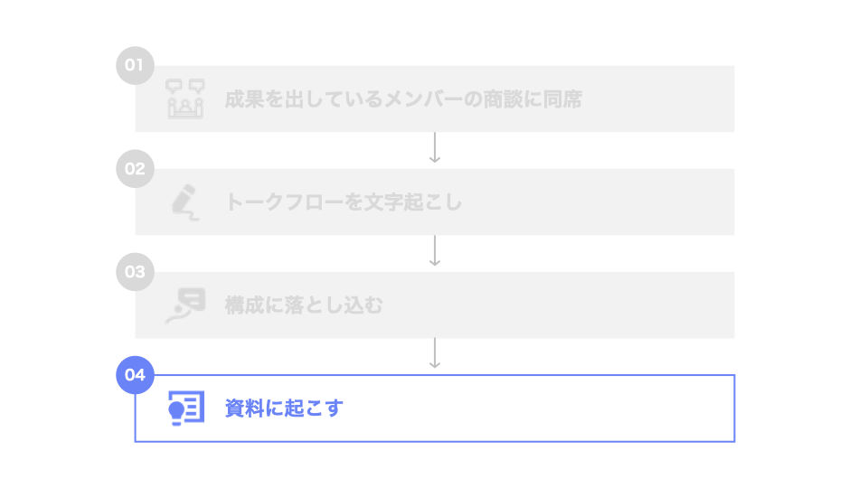Click the composition icon in step 03
The image size is (868, 488).
185,305
